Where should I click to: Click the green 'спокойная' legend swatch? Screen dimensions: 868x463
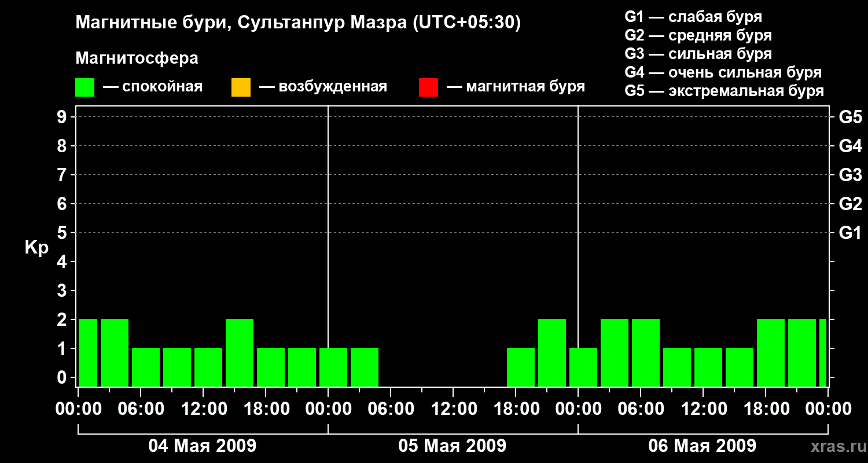(85, 87)
